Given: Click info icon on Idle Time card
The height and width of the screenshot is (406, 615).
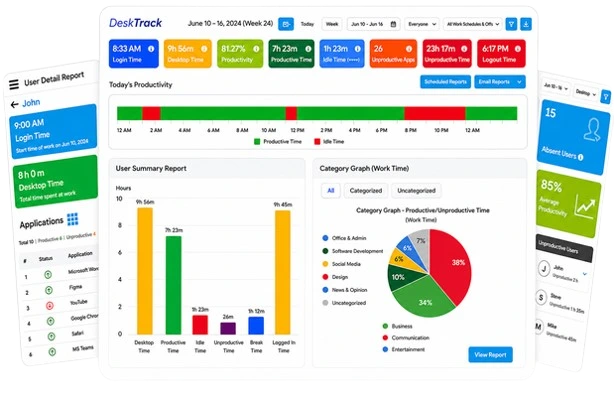Looking at the screenshot, I should point(358,49).
